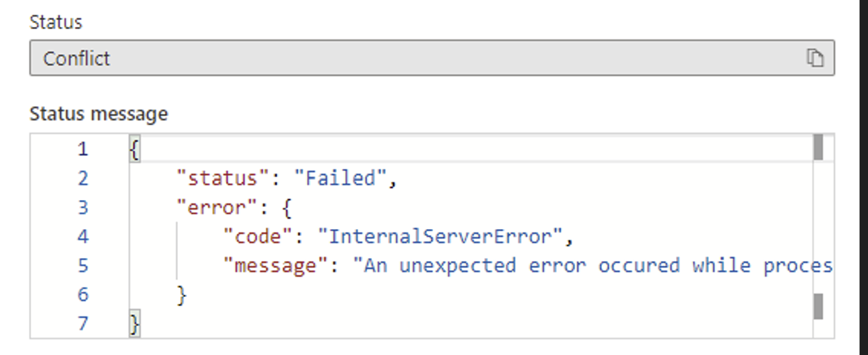Viewport: 868px width, 355px height.
Task: Place cursor on the "Failed" value
Action: [339, 179]
